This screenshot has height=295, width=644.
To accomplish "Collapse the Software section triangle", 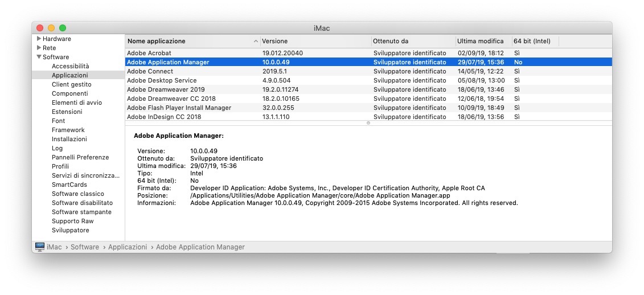I will [x=39, y=57].
